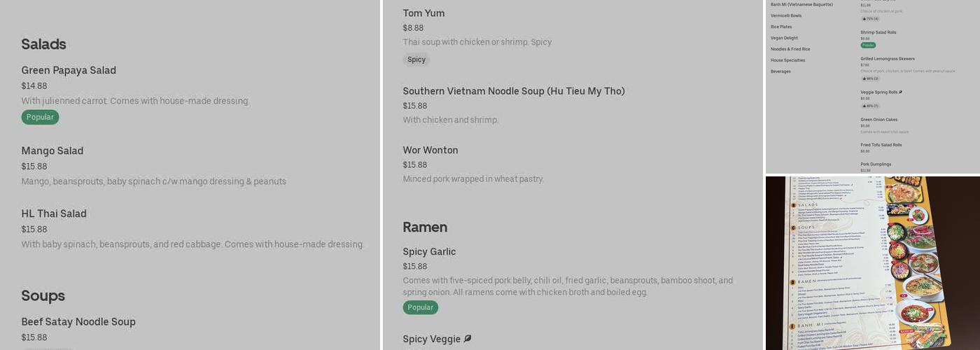Navigate to the Beverages category
Viewport: 980px width, 350px height.
click(x=780, y=71)
